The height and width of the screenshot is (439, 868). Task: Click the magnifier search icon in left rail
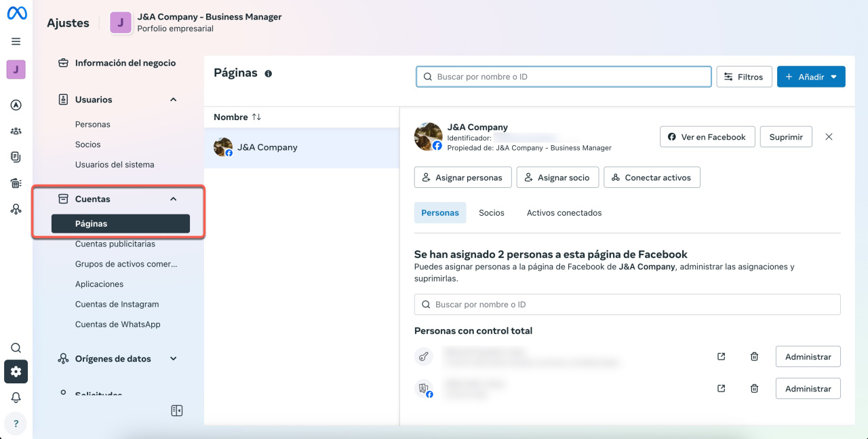pos(16,348)
